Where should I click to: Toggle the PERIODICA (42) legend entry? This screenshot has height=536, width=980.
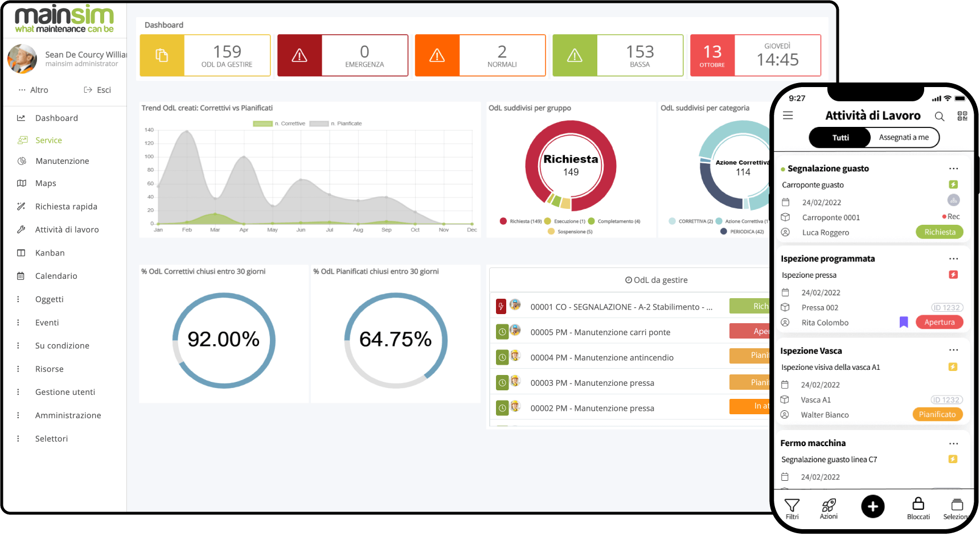tap(743, 232)
